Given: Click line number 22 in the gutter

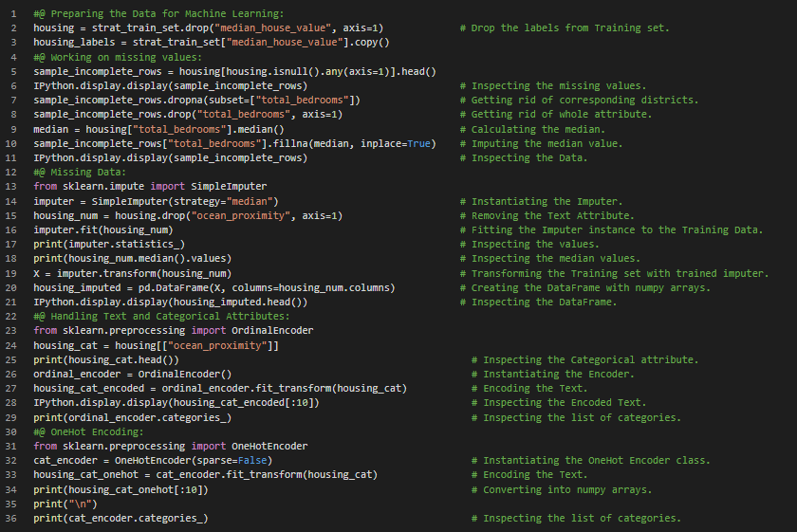Looking at the screenshot, I should pyautogui.click(x=11, y=317).
